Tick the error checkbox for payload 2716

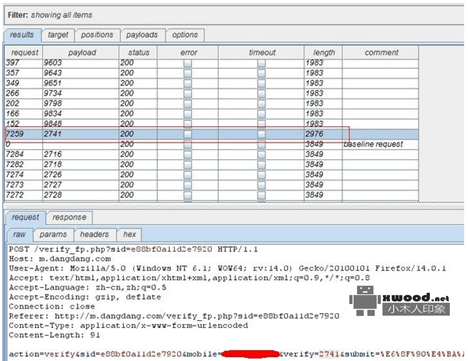188,155
